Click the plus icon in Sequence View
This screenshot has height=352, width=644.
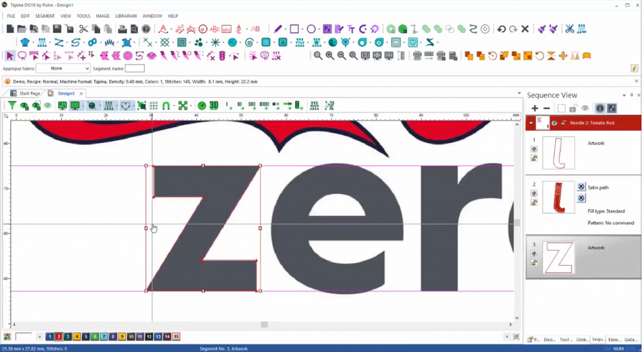(x=535, y=108)
